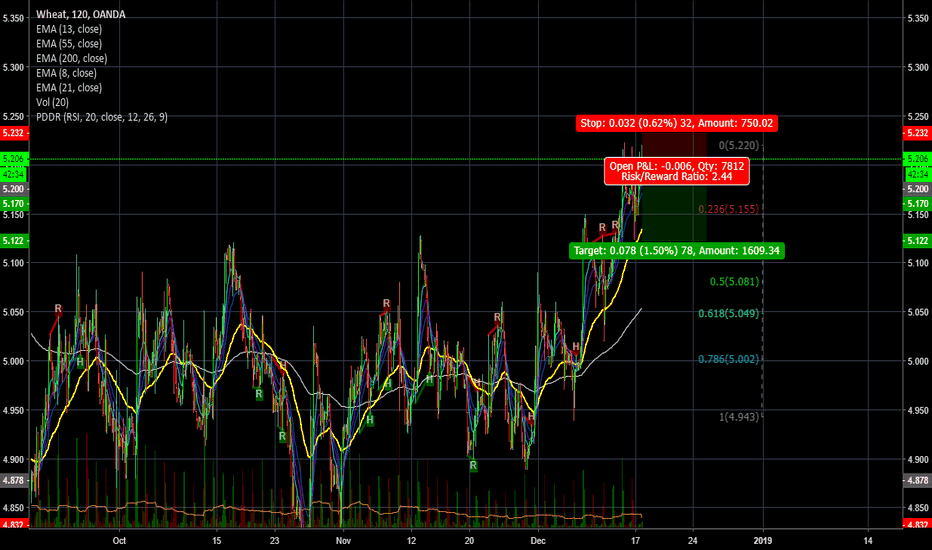
Task: Select the EMA (200, close) indicator label
Action: click(x=71, y=58)
